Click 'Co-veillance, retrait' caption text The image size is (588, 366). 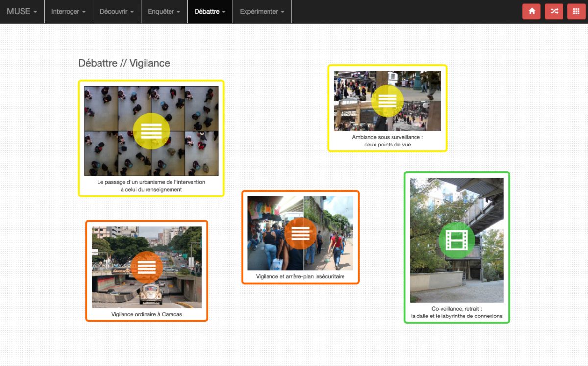[x=457, y=313]
